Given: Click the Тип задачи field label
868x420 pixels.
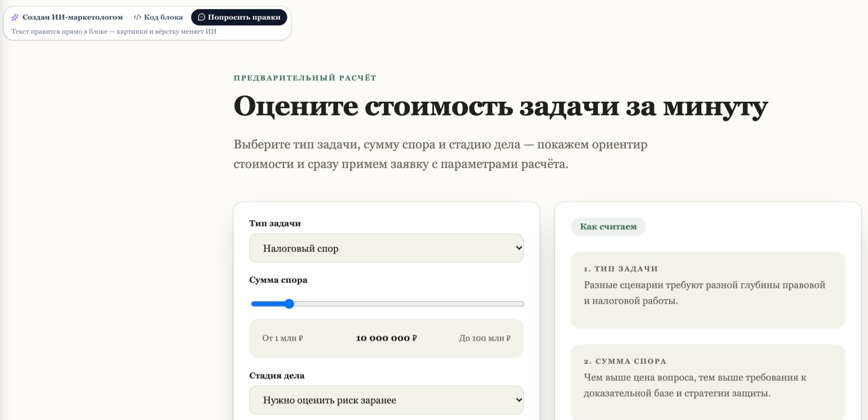Looking at the screenshot, I should pyautogui.click(x=275, y=224).
